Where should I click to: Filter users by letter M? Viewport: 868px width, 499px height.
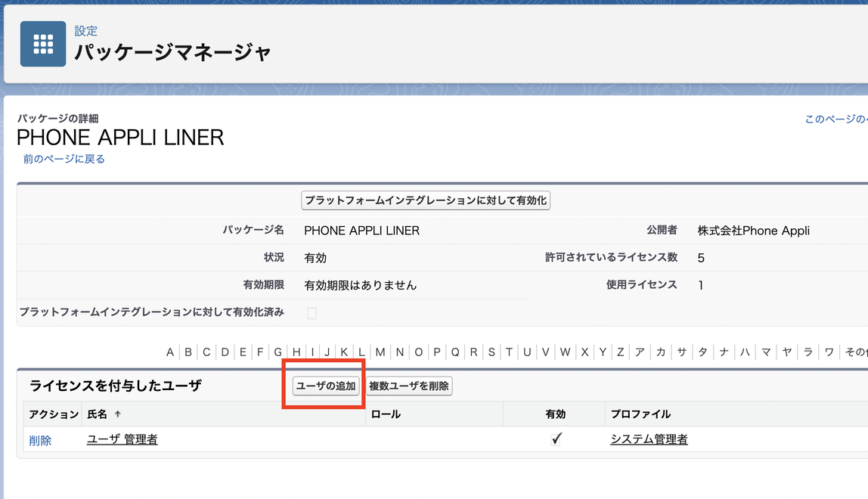tap(380, 352)
